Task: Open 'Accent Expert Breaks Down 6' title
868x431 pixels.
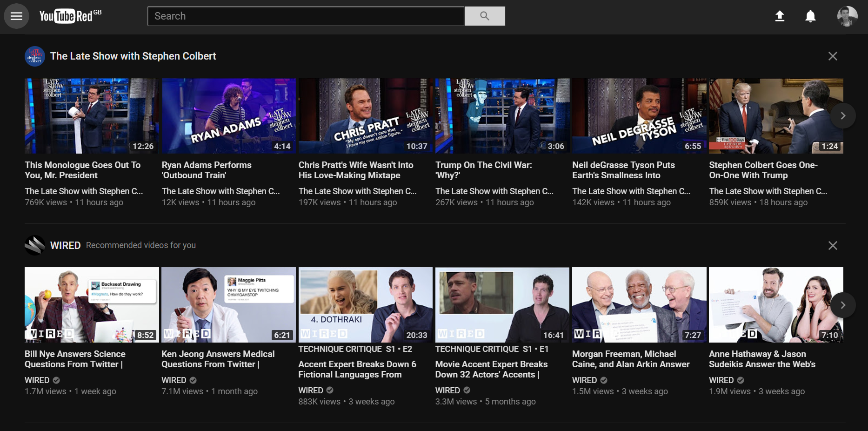Action: pyautogui.click(x=357, y=370)
